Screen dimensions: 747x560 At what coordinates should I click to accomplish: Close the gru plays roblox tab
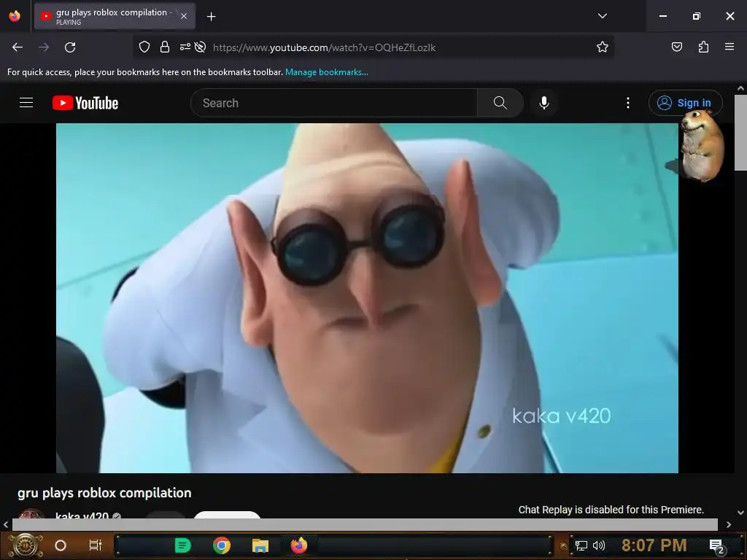[184, 16]
